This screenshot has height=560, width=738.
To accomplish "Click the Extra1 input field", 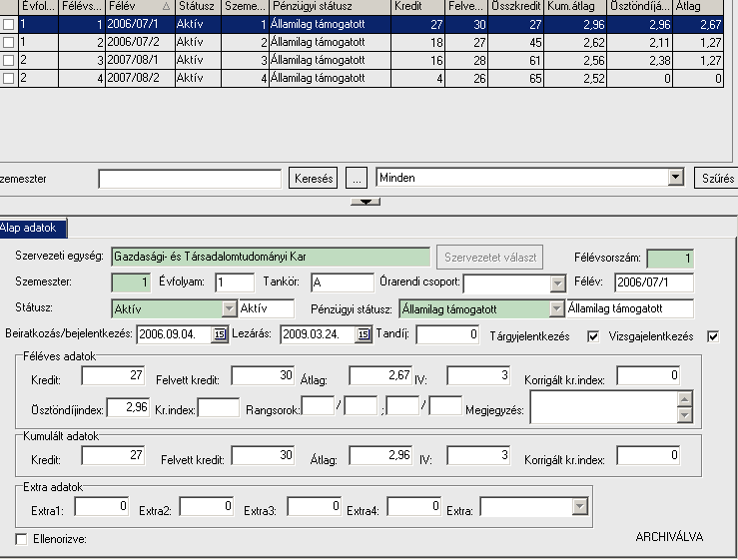I will [101, 506].
